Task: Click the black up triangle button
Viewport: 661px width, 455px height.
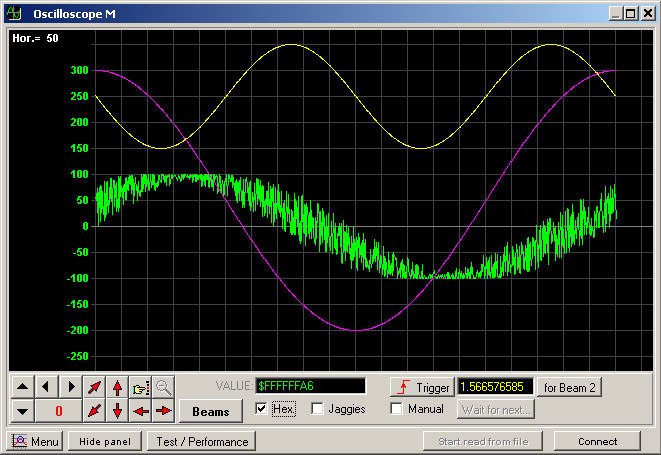Action: 22,386
